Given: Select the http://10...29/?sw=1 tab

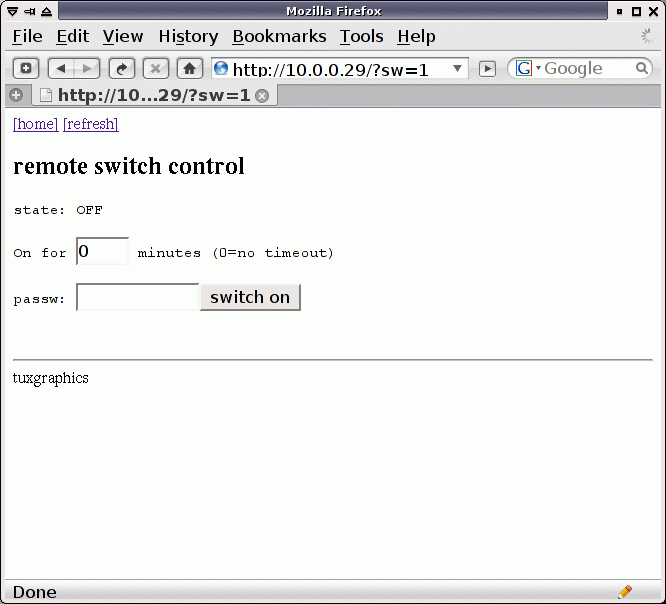Looking at the screenshot, I should pyautogui.click(x=155, y=95).
